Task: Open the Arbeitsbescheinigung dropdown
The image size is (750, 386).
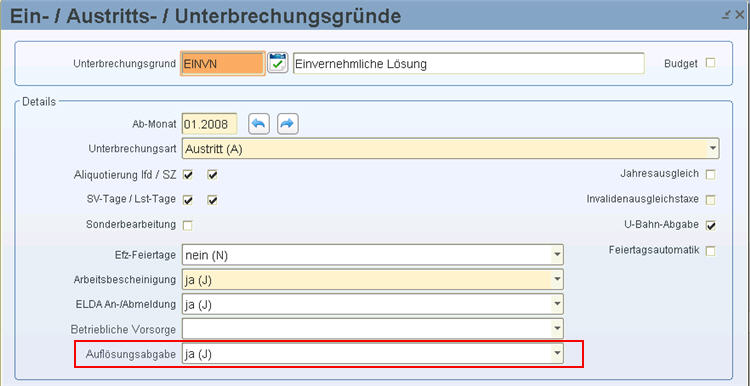Action: [x=557, y=279]
